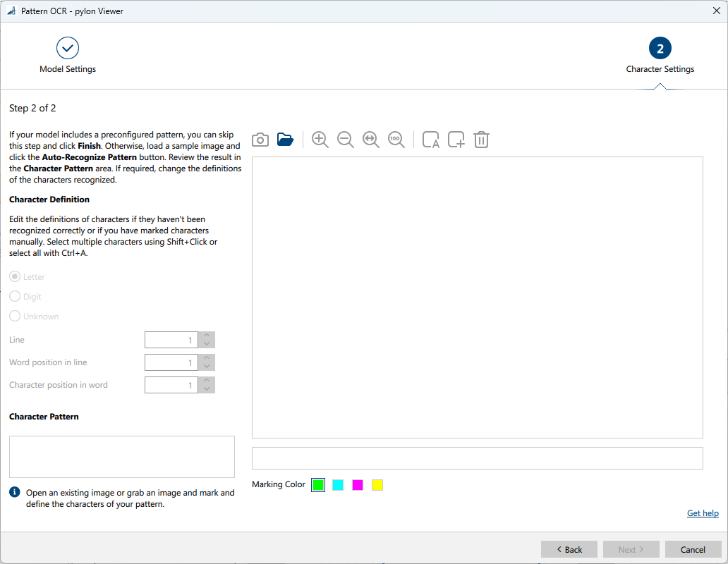Click the 'Character Definition' heading
Viewport: 728px width, 564px height.
click(49, 200)
